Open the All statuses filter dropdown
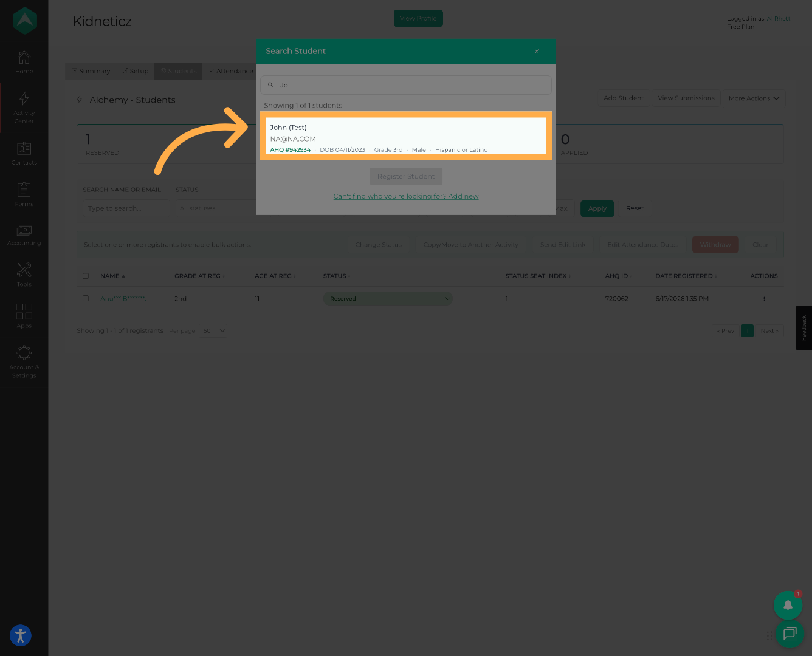Screen dimensions: 812x656 (215, 208)
